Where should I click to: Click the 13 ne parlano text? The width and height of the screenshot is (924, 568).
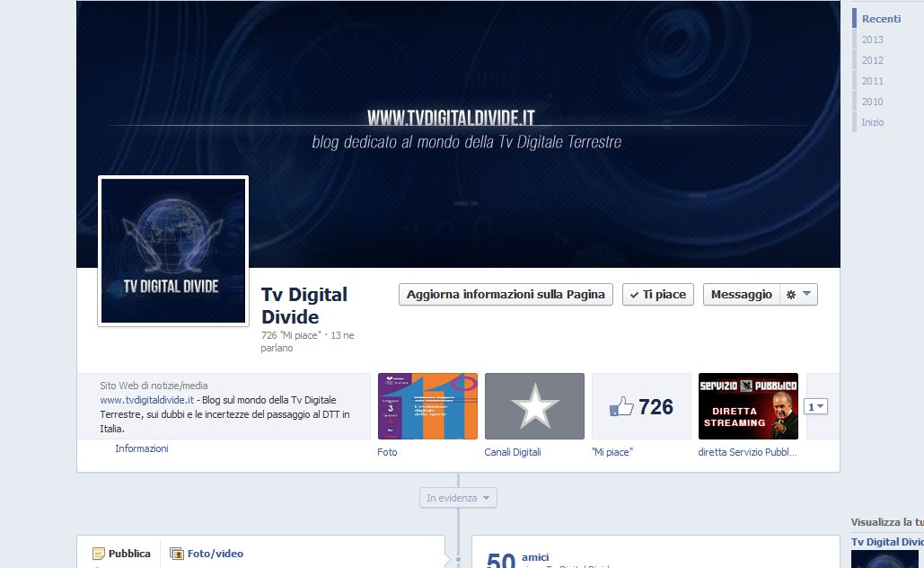click(x=308, y=342)
